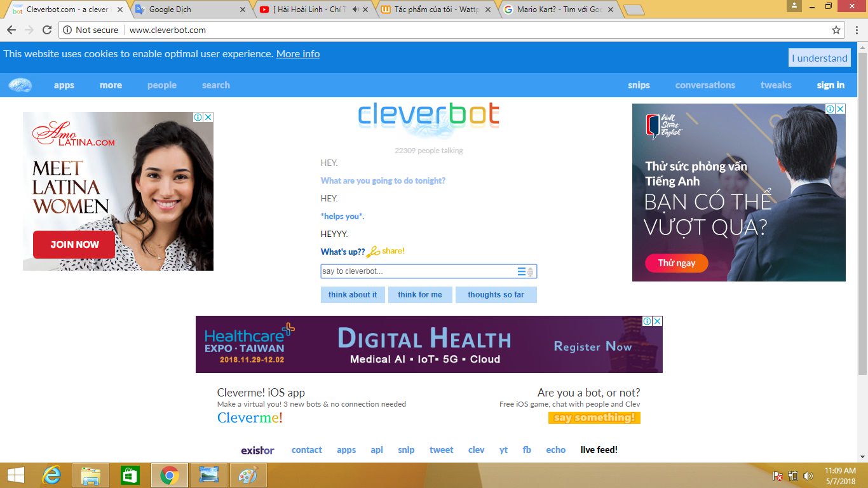
Task: View site info next to Not secure
Action: click(67, 30)
